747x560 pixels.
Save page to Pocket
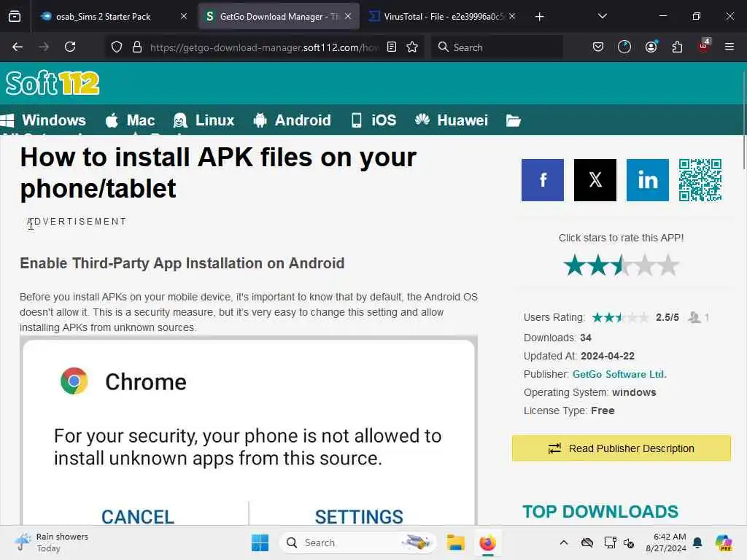598,47
